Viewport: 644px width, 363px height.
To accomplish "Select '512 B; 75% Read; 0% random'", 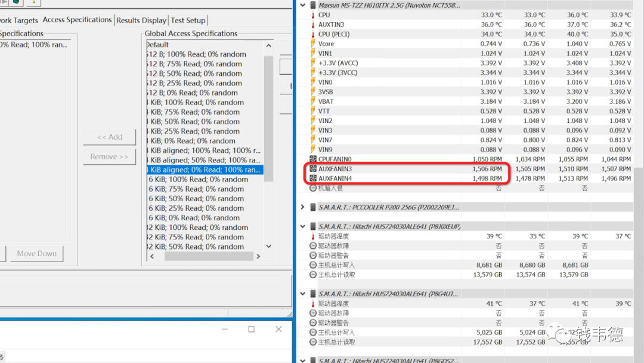I will (x=205, y=64).
